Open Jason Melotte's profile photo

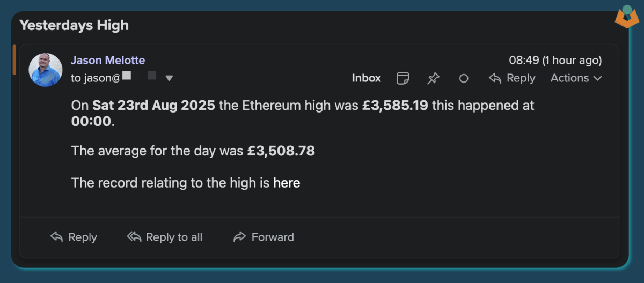[x=46, y=70]
